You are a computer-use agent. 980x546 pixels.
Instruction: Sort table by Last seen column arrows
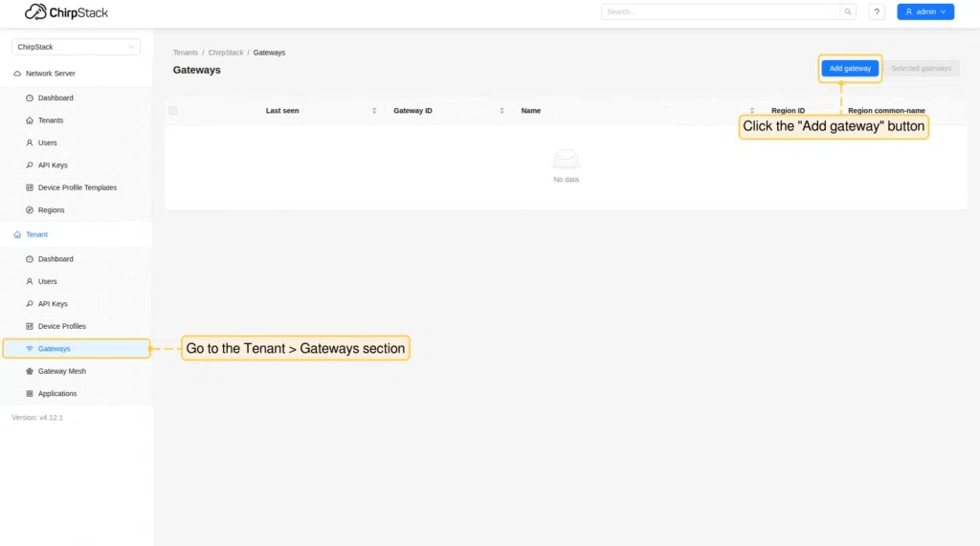click(x=374, y=111)
